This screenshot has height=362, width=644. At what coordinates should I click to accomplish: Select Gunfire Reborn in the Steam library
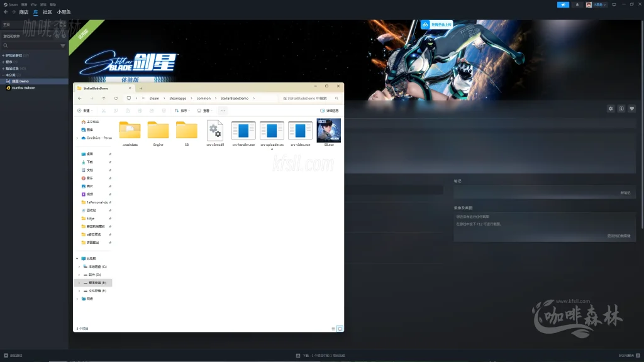point(23,88)
